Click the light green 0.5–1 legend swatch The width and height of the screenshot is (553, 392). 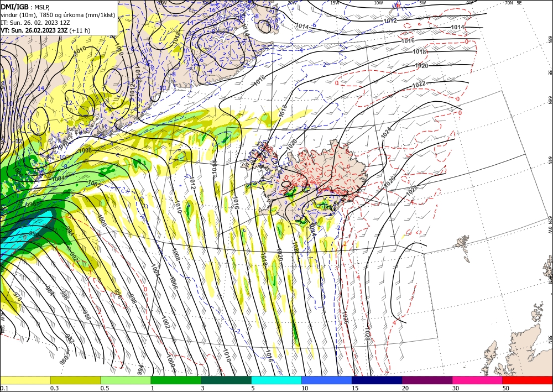tap(126, 380)
